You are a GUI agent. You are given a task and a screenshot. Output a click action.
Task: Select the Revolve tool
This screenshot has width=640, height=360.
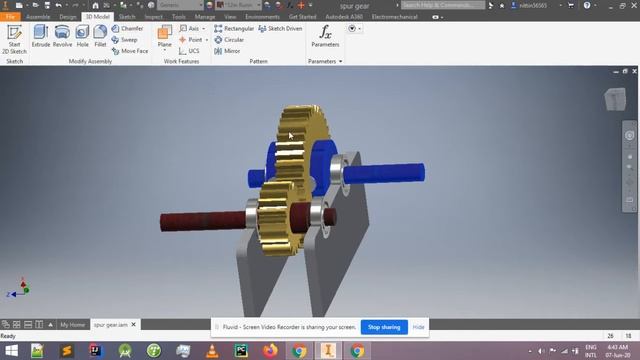pos(62,36)
